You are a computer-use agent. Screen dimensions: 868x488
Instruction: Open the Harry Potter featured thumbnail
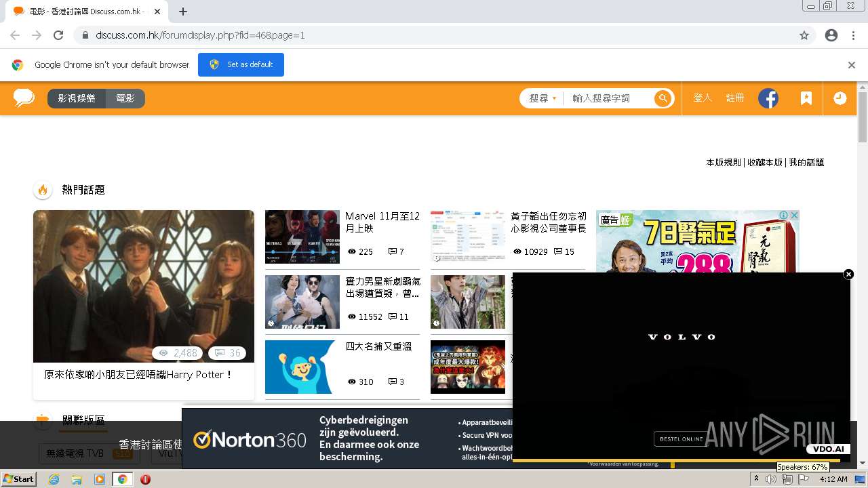point(144,286)
